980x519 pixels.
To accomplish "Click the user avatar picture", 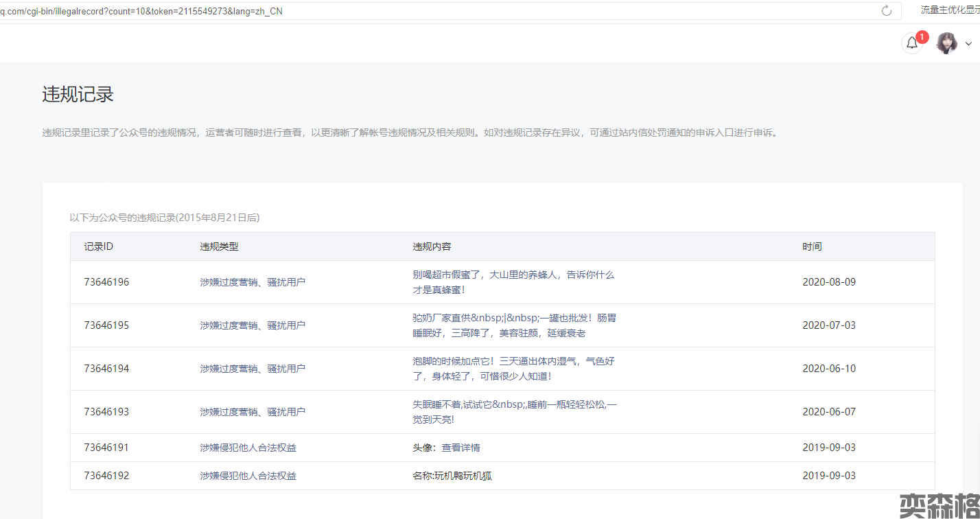I will click(x=947, y=43).
